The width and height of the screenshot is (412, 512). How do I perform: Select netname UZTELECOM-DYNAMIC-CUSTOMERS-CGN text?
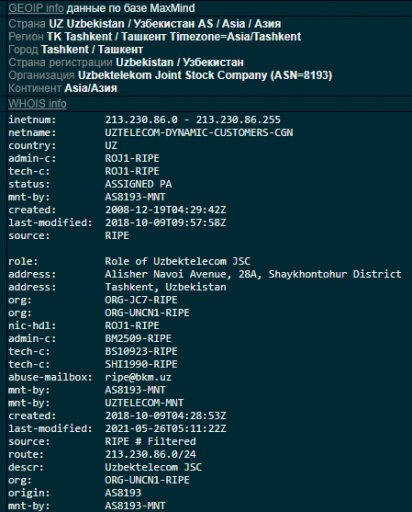[x=199, y=133]
